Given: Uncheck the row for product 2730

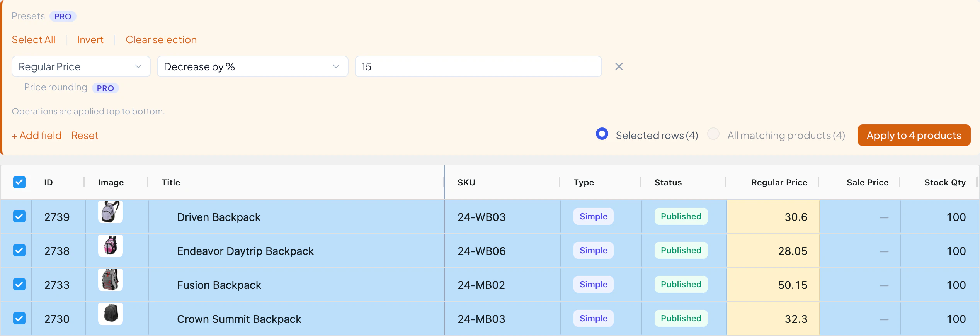Looking at the screenshot, I should [x=19, y=318].
